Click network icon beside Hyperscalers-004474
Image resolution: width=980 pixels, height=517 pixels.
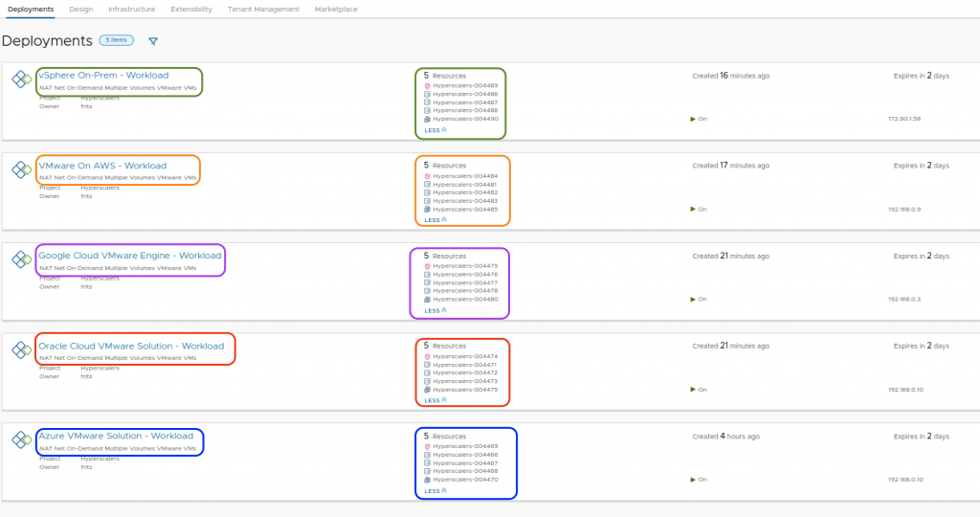(x=428, y=356)
